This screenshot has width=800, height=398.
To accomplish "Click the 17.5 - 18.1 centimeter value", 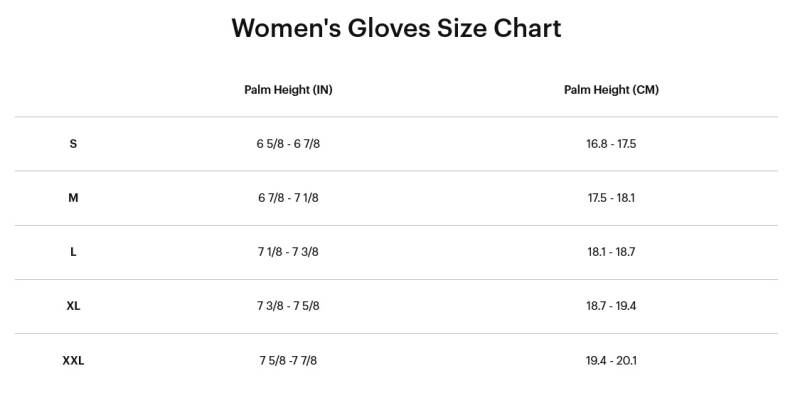I will (x=611, y=198).
